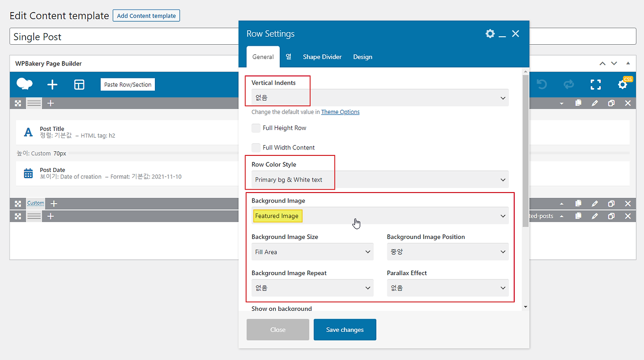Image resolution: width=644 pixels, height=360 pixels.
Task: Expand the related-posts row toggle arrow
Action: coord(562,216)
